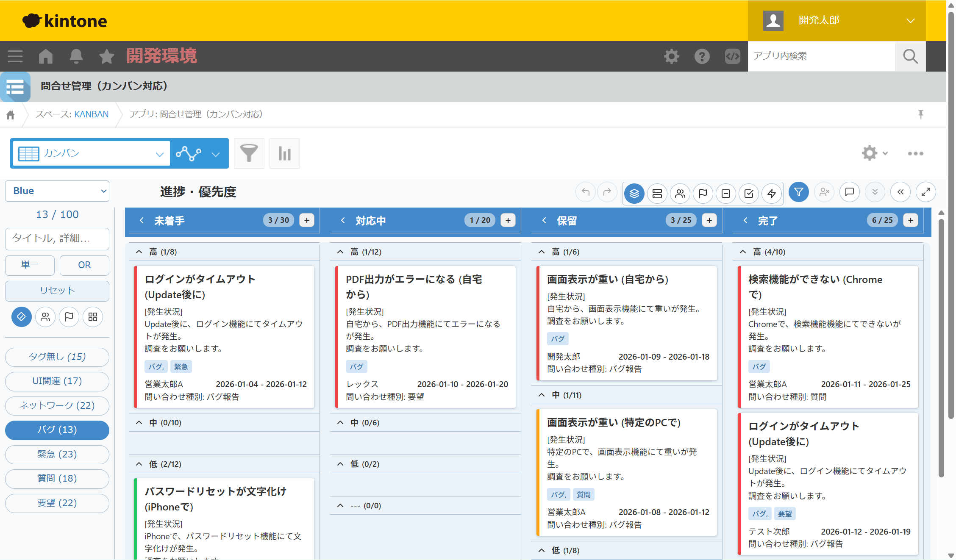Collapse the 高 (1/8) group in 未着手

pos(139,252)
